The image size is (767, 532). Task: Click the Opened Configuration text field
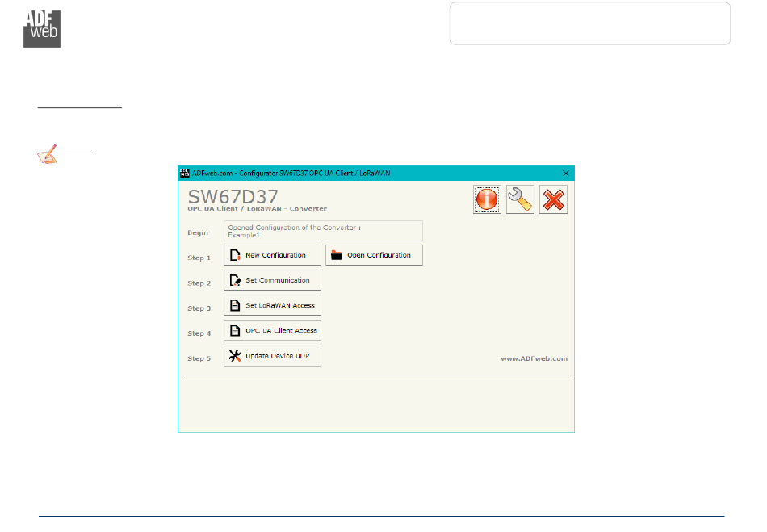(323, 231)
